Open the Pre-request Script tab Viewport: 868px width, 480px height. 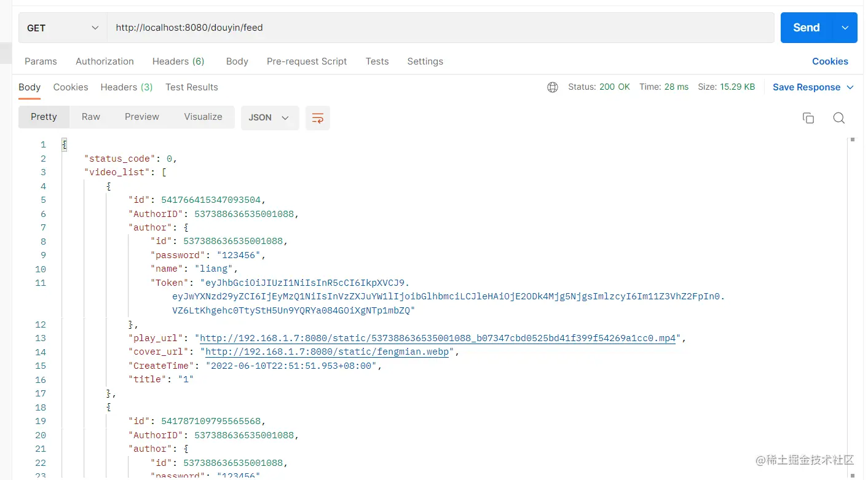pyautogui.click(x=307, y=61)
